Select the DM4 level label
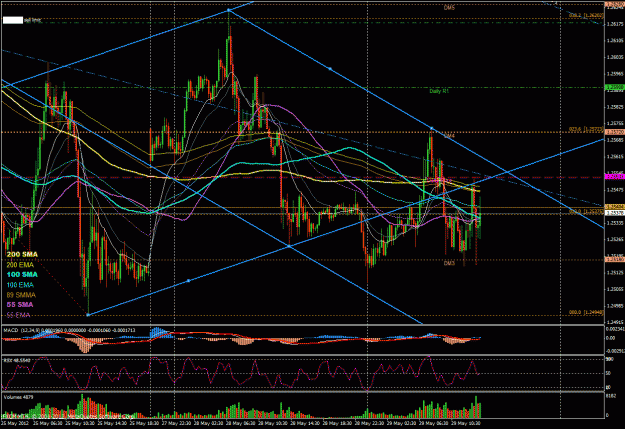Image resolution: width=625 pixels, height=429 pixels. click(x=449, y=136)
